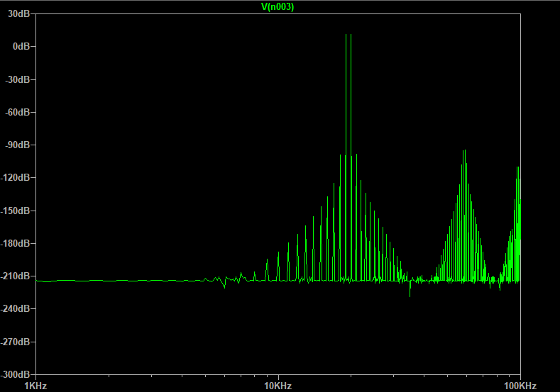
Task: Click the -90dB axis label
Action: pos(18,145)
